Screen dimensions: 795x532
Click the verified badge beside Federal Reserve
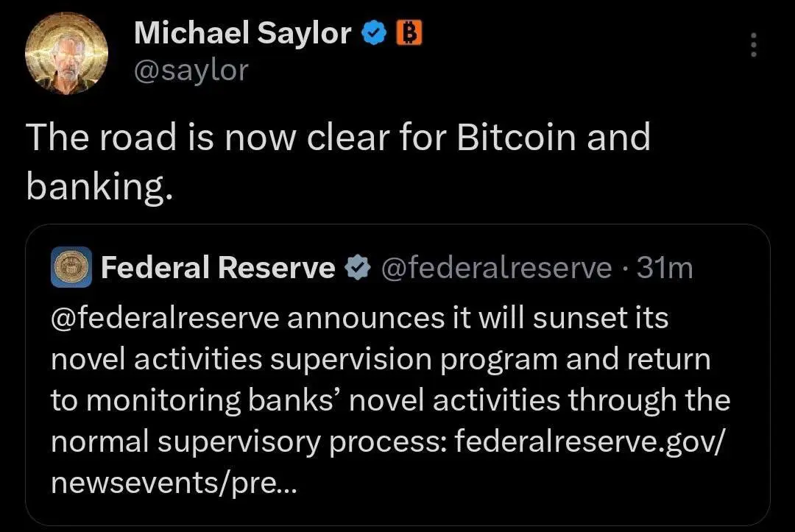pyautogui.click(x=358, y=268)
